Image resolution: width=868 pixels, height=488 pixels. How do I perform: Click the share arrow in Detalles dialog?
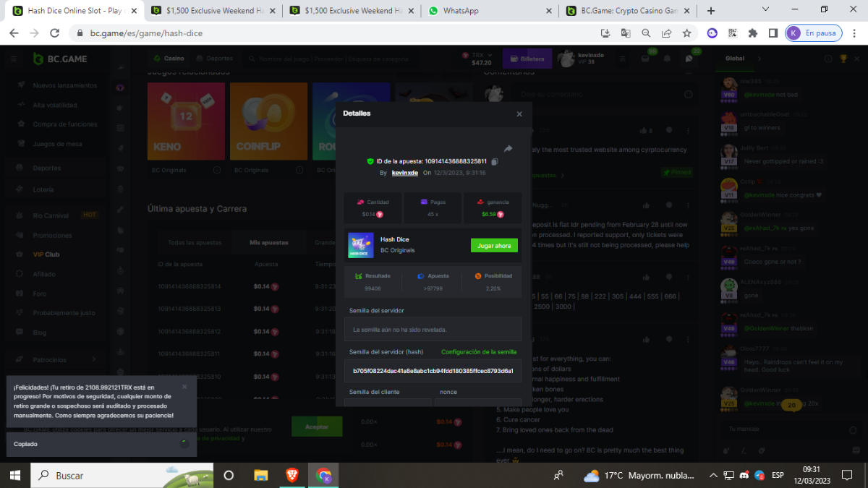[x=508, y=148]
